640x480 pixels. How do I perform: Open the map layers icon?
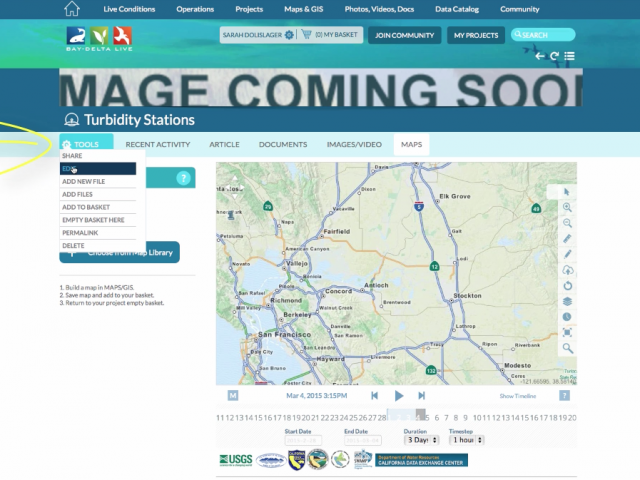click(x=567, y=301)
